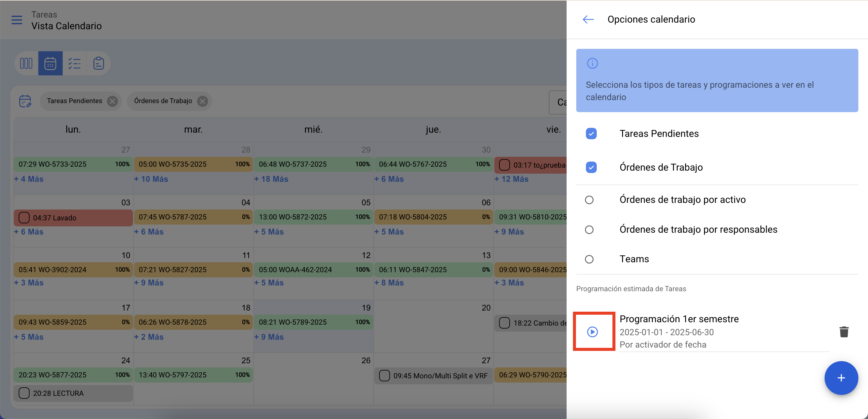Select the Teams radio option

(589, 259)
